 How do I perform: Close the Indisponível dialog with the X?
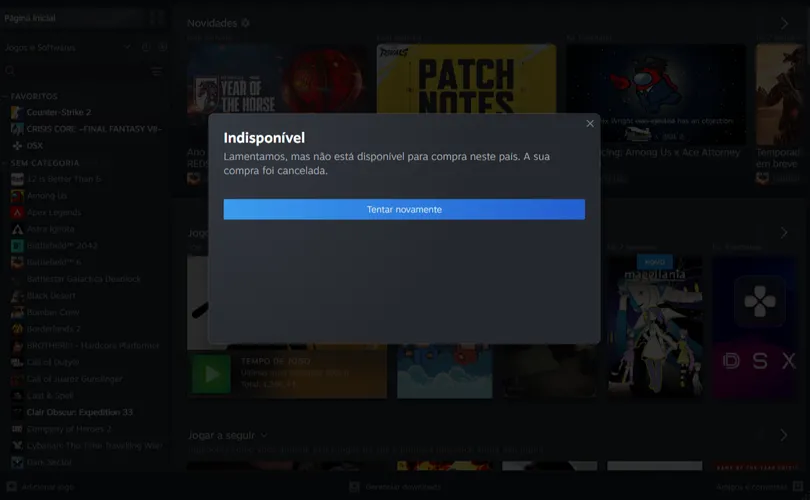[x=590, y=123]
